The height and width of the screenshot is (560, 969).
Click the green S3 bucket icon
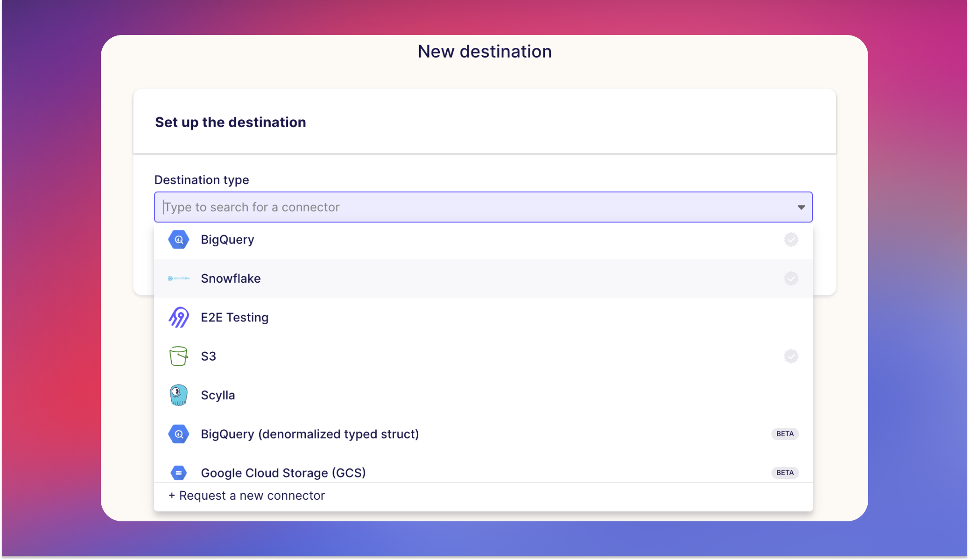point(179,356)
